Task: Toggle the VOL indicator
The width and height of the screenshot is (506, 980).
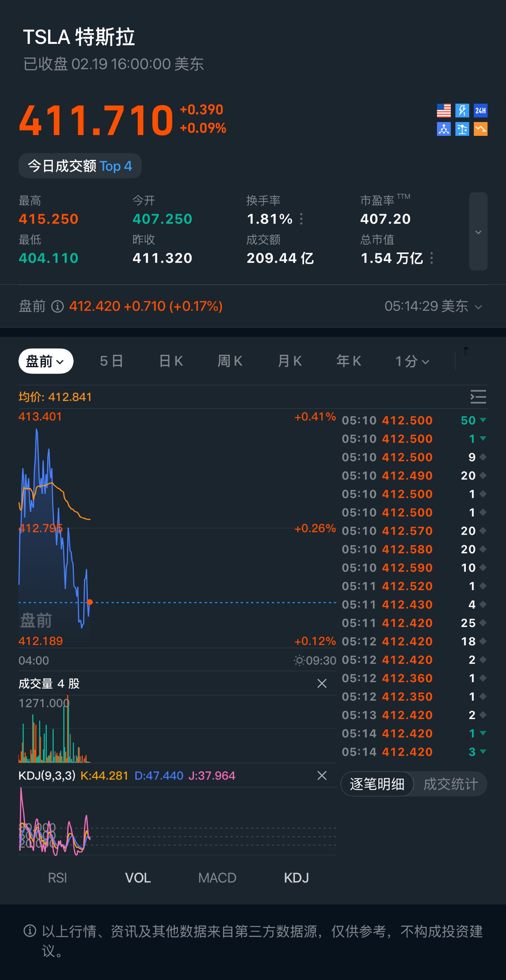Action: (x=138, y=878)
